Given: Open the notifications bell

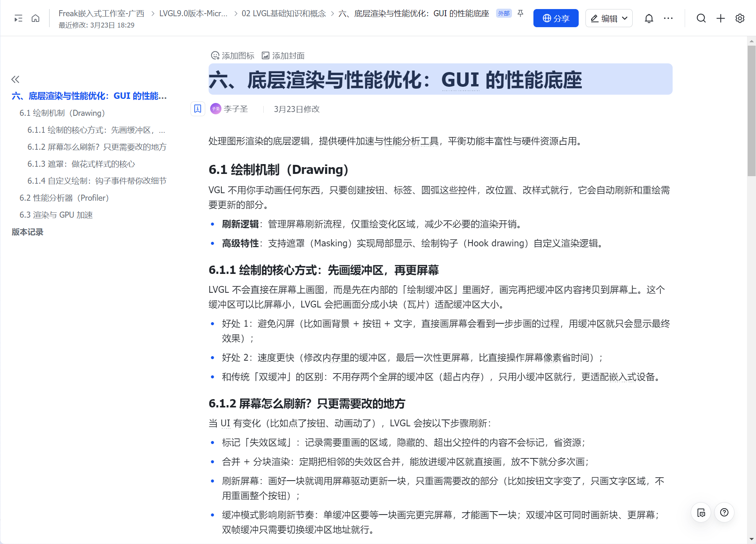Looking at the screenshot, I should click(x=648, y=18).
